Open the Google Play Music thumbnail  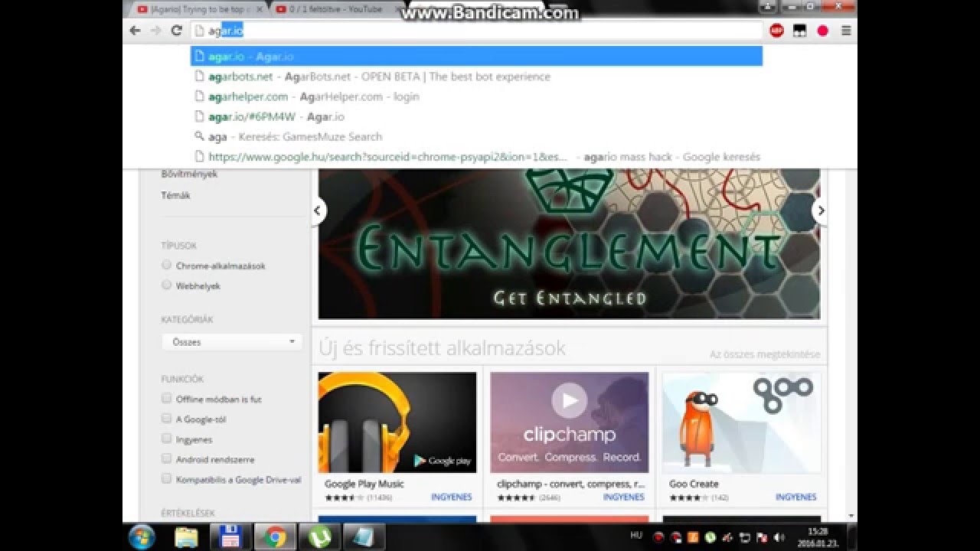pos(397,422)
